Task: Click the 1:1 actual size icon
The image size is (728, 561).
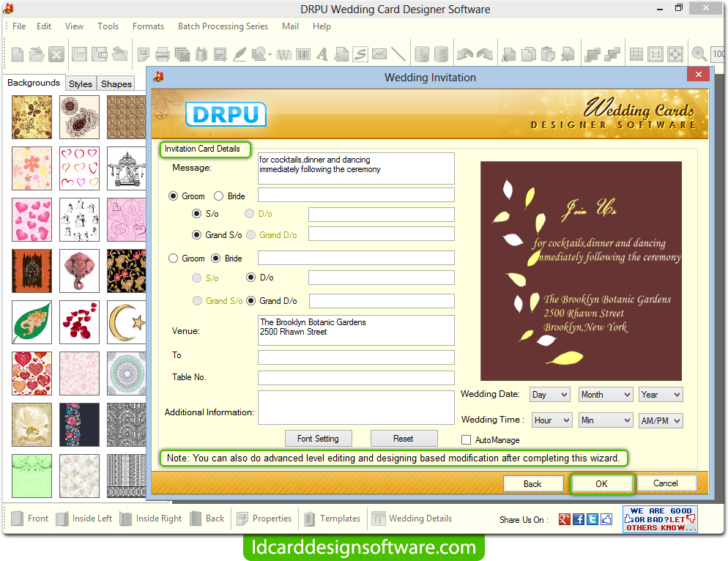Action: click(x=655, y=54)
